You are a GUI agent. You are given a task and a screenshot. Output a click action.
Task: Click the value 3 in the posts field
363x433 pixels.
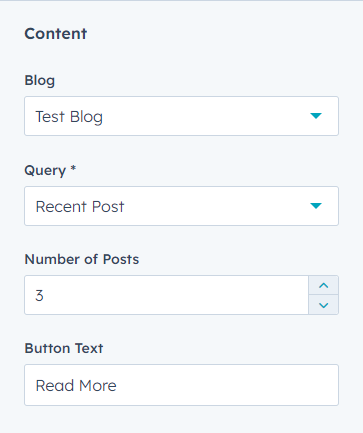point(39,296)
